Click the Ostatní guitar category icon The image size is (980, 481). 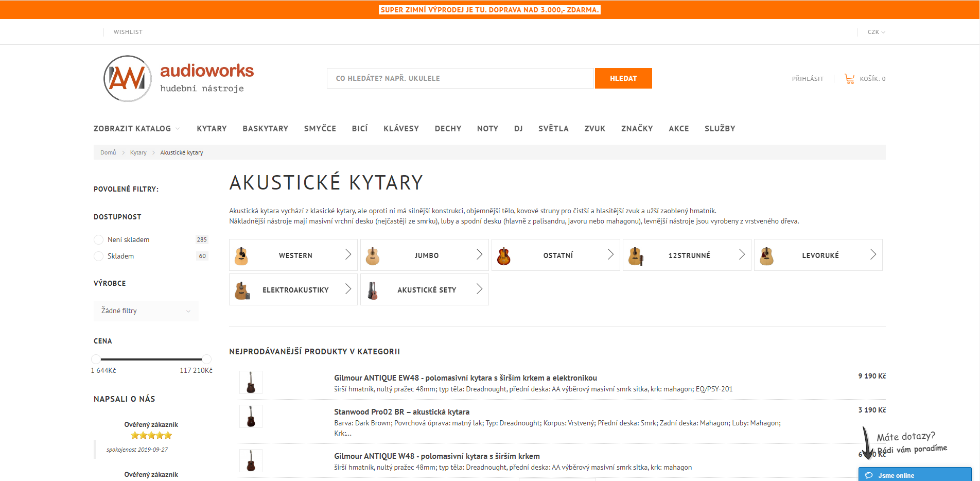[x=504, y=255]
